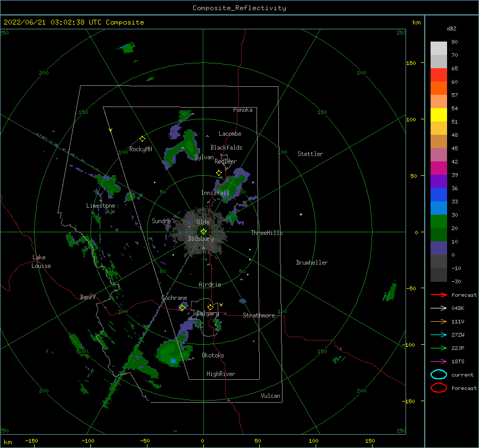Select the Cochrane label
The image size is (479, 448).
(x=174, y=298)
